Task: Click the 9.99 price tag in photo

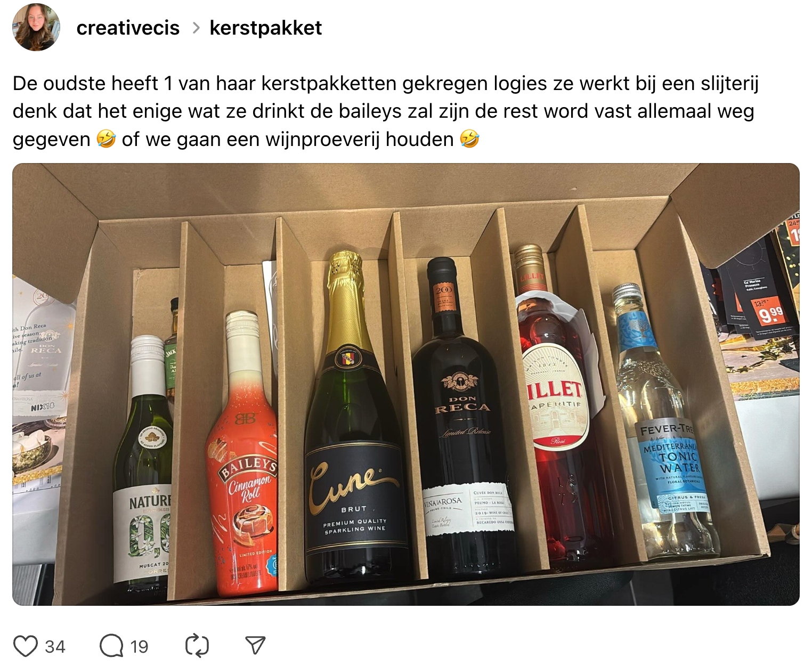Action: coord(770,314)
